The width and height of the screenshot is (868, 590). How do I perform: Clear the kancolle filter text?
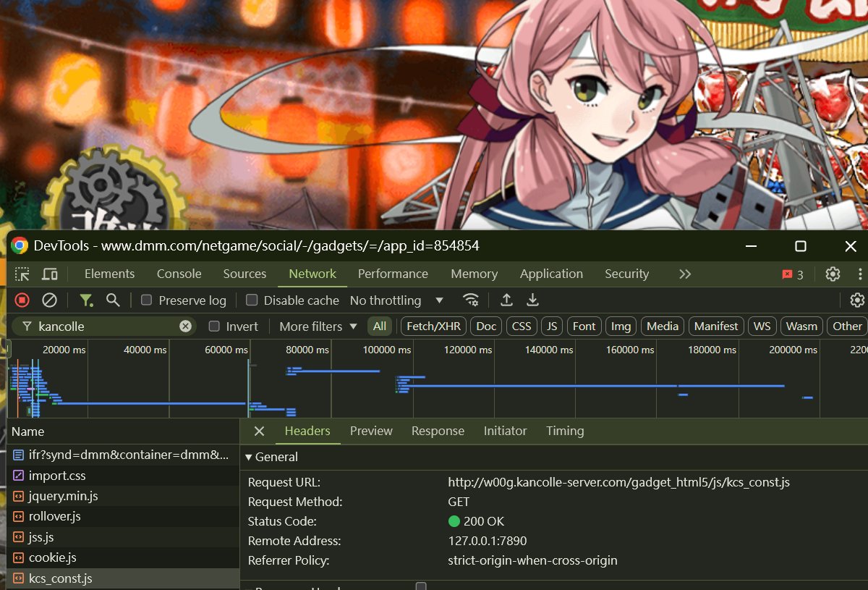pyautogui.click(x=185, y=326)
